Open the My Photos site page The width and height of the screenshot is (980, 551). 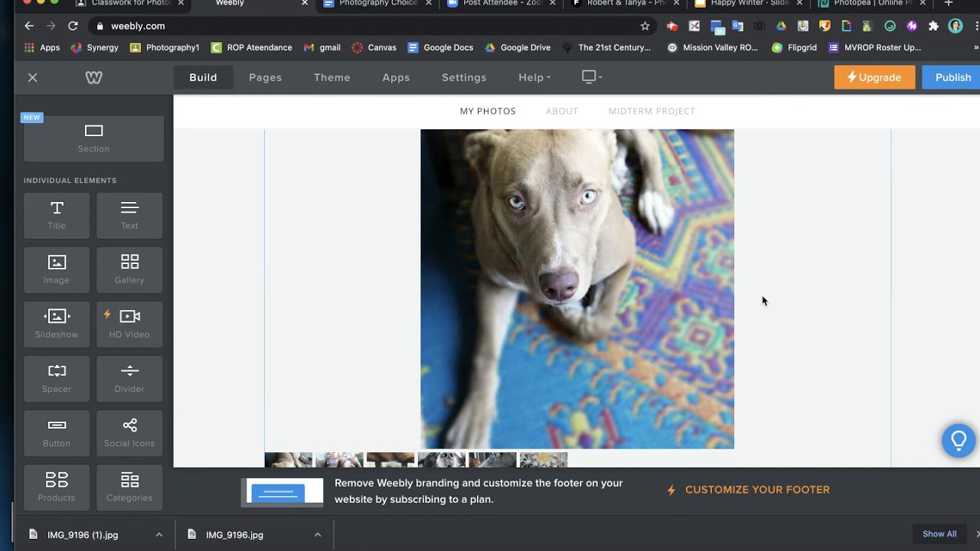(x=488, y=111)
